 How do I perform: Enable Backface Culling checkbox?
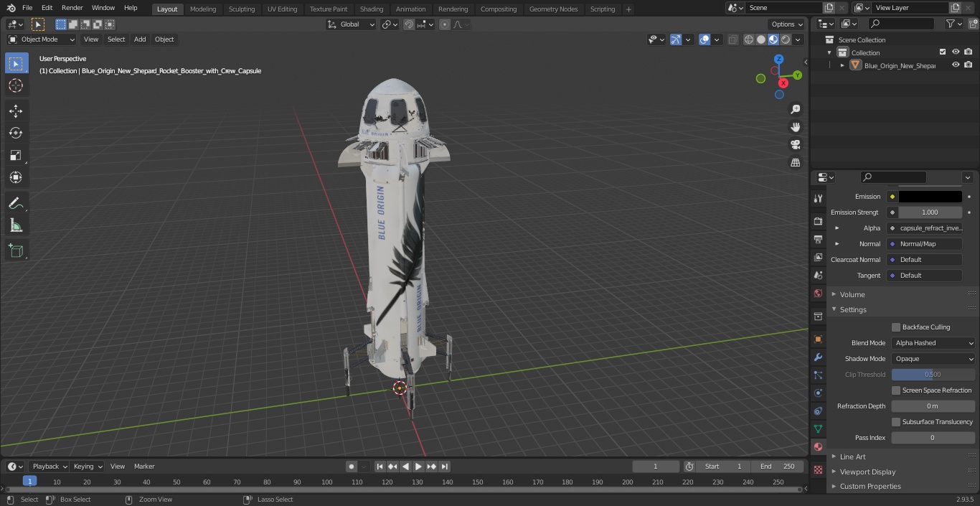pyautogui.click(x=896, y=327)
